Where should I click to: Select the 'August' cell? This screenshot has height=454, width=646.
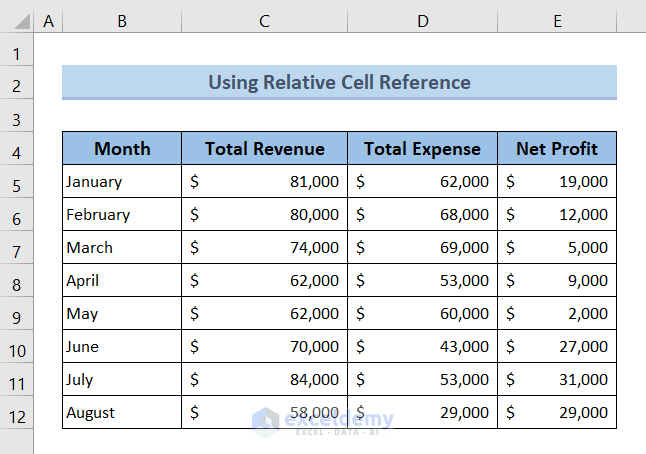122,413
